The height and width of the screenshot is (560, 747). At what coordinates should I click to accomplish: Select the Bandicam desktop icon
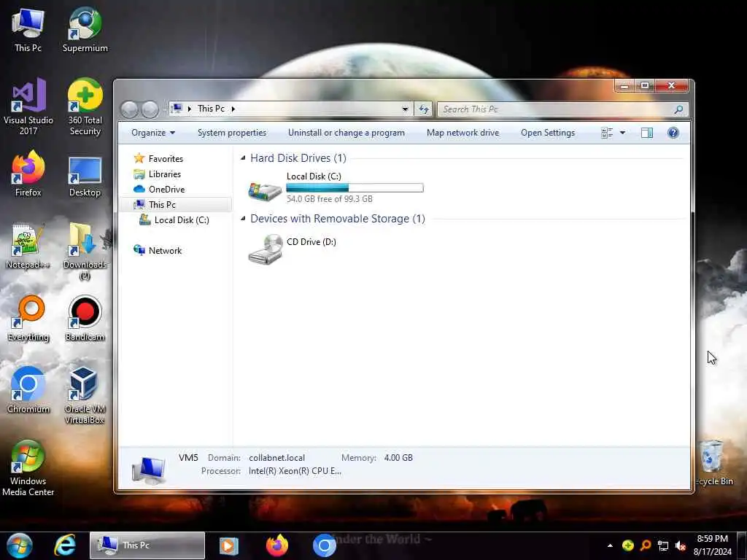pos(85,318)
